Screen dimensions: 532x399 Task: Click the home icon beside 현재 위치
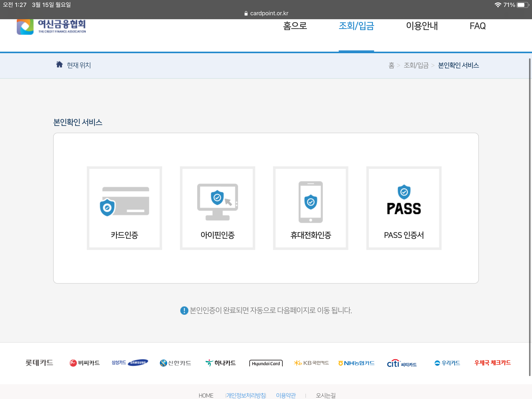(x=59, y=65)
